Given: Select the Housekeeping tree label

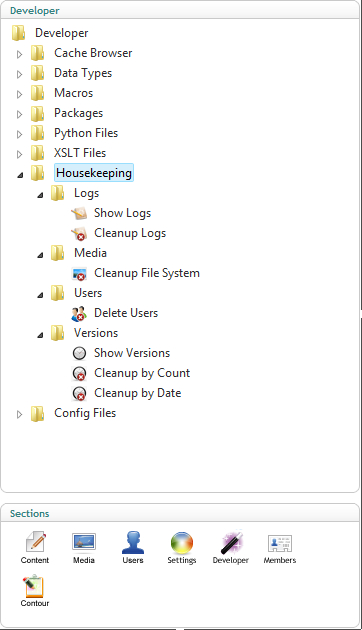Looking at the screenshot, I should click(94, 173).
